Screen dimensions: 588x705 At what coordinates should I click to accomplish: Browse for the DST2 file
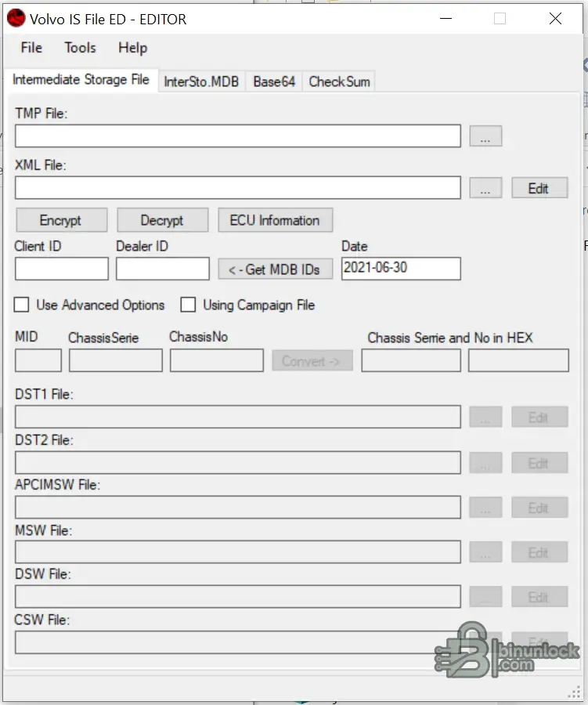[485, 463]
